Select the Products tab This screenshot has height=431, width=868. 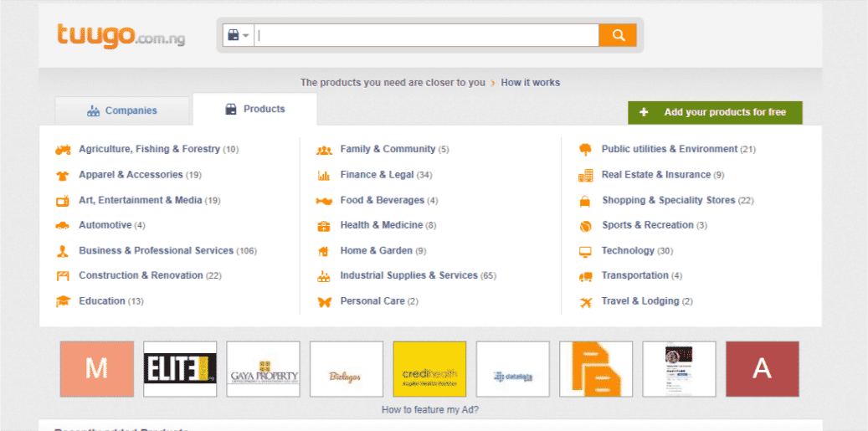tap(254, 110)
